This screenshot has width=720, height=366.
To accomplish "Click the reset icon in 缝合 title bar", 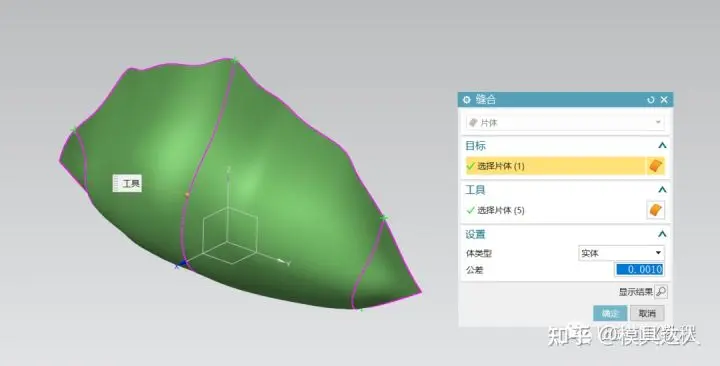I will click(x=650, y=100).
